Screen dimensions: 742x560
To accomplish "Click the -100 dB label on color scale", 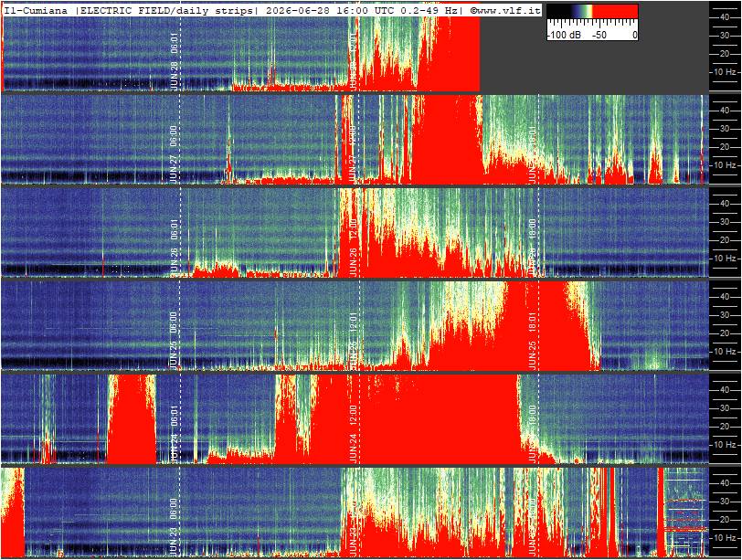I will tap(564, 35).
